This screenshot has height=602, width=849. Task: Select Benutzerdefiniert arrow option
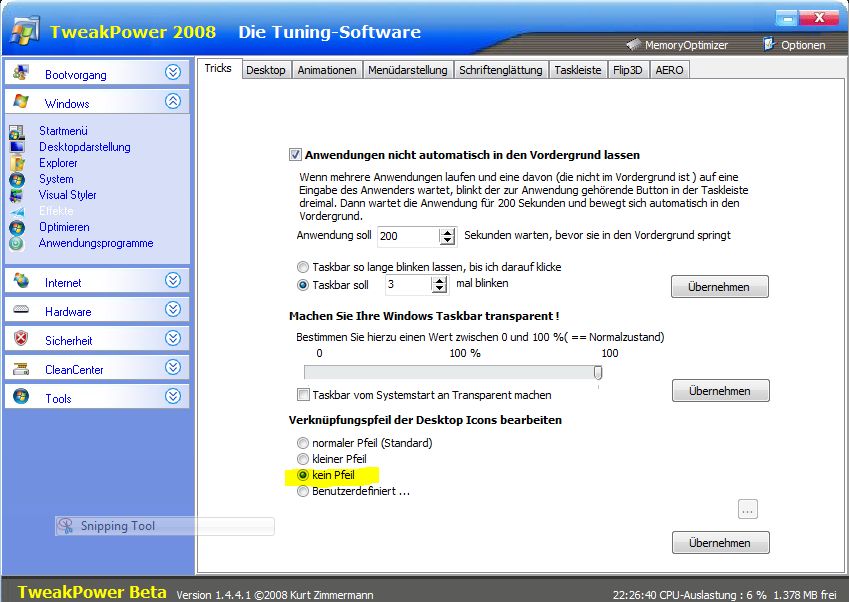pyautogui.click(x=303, y=492)
